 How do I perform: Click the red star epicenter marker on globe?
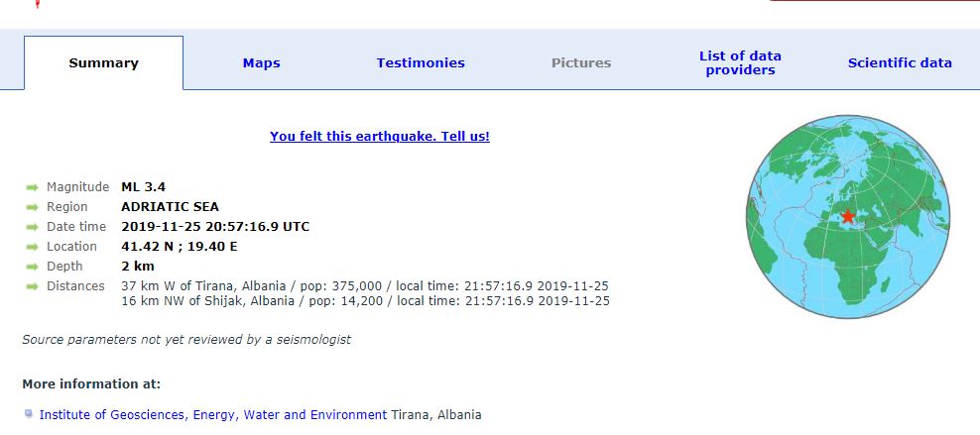click(x=847, y=216)
